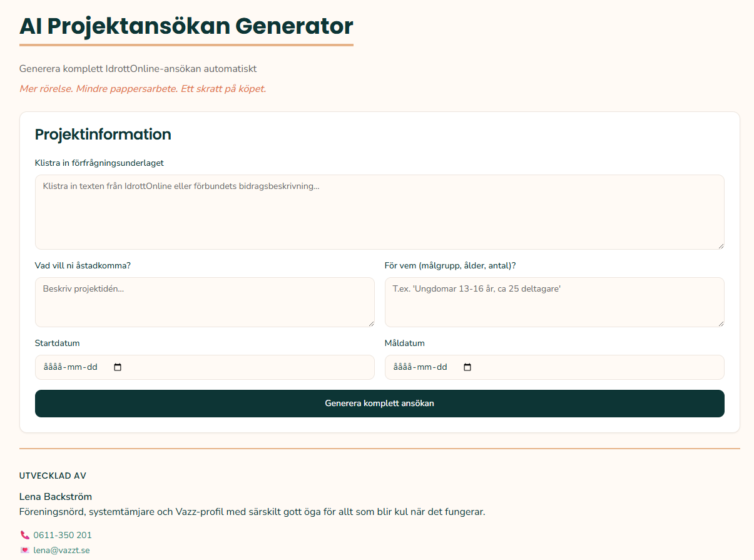Focus the Klistra in förfrågningsunderlaget text area
The image size is (754, 560).
tap(380, 212)
